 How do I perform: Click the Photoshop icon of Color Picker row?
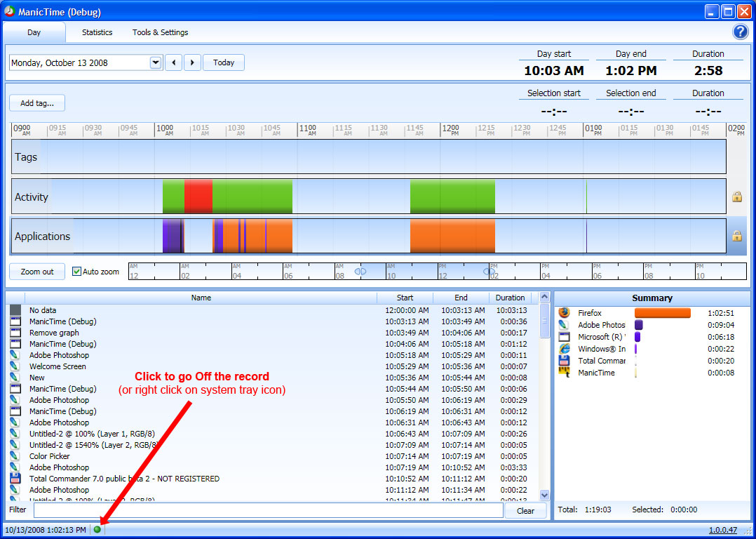16,456
